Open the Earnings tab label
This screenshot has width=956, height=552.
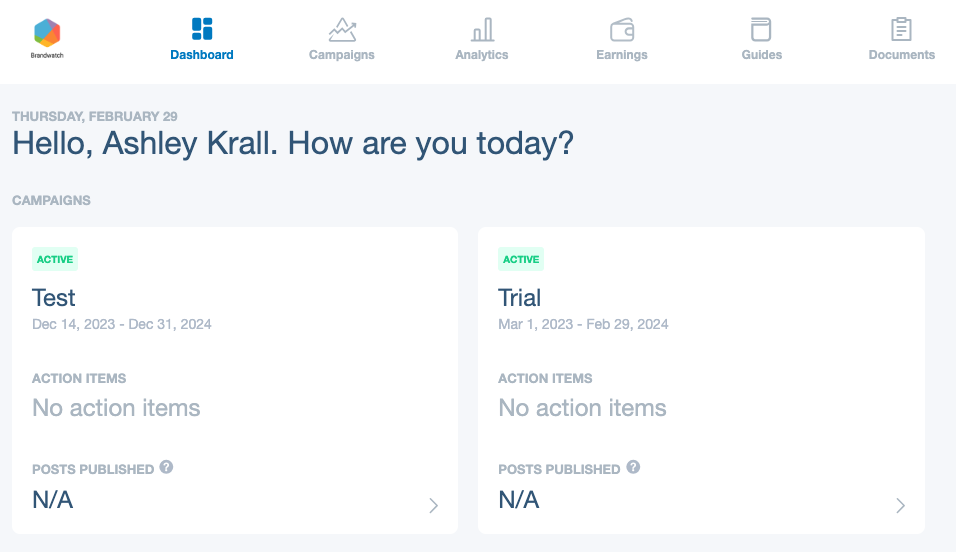click(622, 55)
